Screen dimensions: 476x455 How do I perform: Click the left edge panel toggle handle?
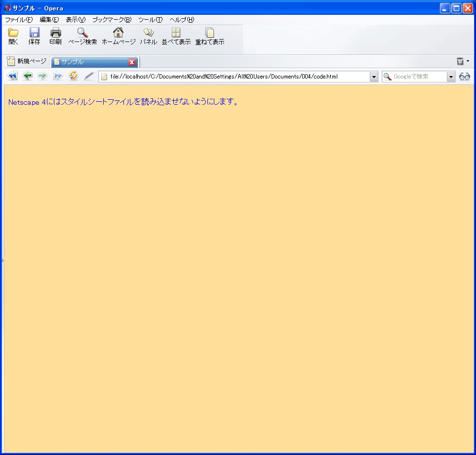pyautogui.click(x=3, y=261)
